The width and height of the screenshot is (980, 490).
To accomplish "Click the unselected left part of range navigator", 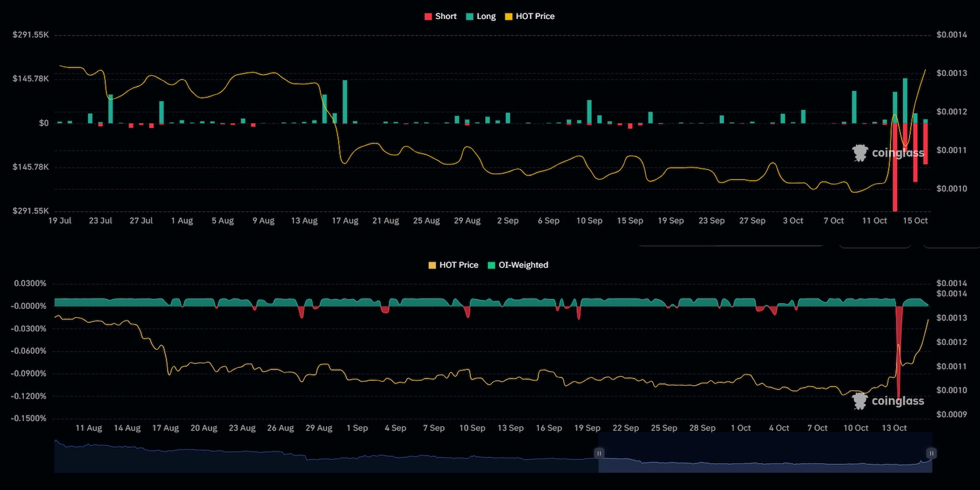I will coord(325,457).
